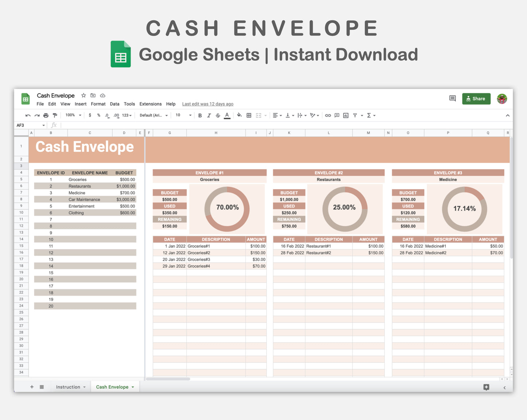Viewport: 527px width, 420px height.
Task: Insert a chart from the toolbar
Action: 346,115
